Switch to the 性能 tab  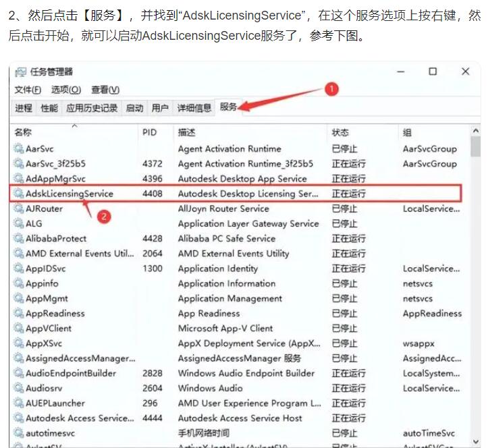49,108
